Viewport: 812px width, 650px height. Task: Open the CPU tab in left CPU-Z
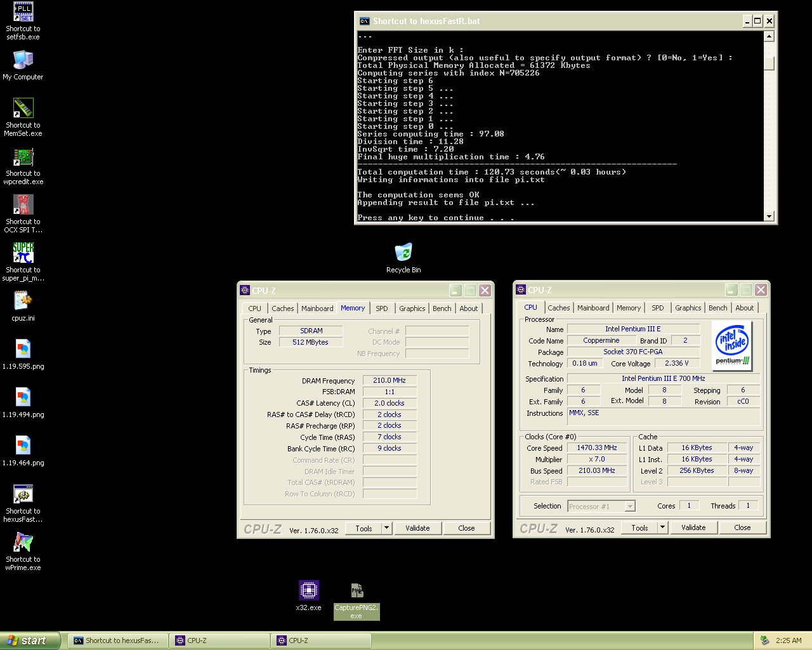[x=255, y=308]
